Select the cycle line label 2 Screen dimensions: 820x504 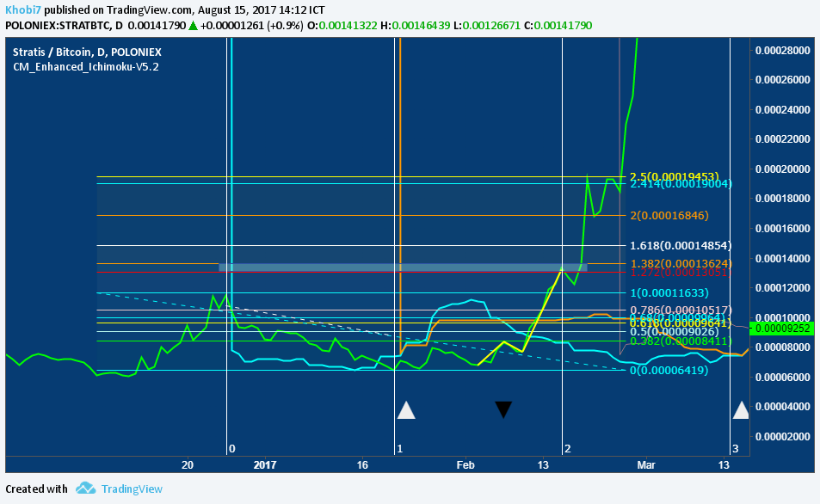click(x=567, y=449)
